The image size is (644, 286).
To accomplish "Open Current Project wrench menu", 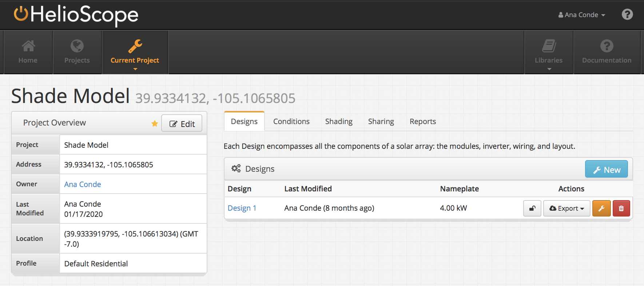I will tap(135, 52).
